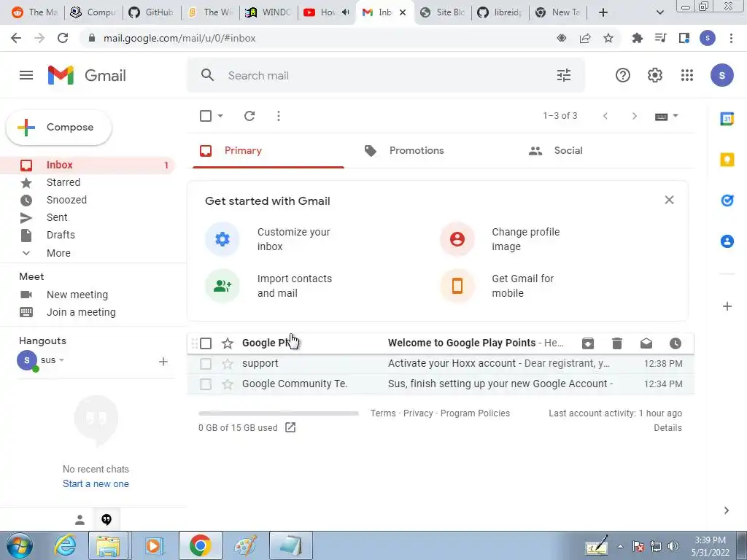The image size is (747, 560).
Task: Open Google Tasks side panel icon
Action: (x=727, y=201)
